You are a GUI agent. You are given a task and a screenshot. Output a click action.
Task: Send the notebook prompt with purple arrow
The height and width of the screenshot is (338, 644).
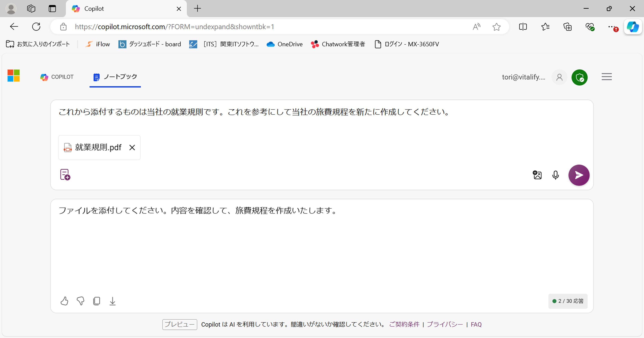[579, 175]
